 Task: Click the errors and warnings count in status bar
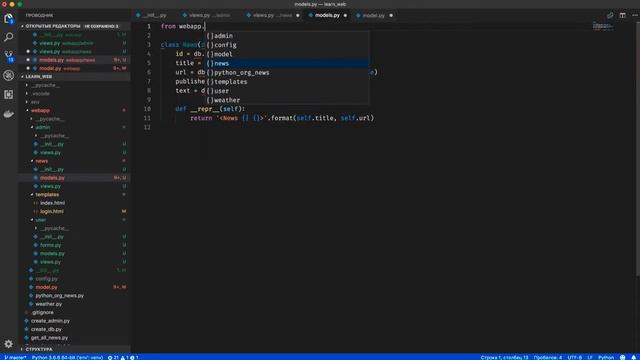tap(123, 357)
